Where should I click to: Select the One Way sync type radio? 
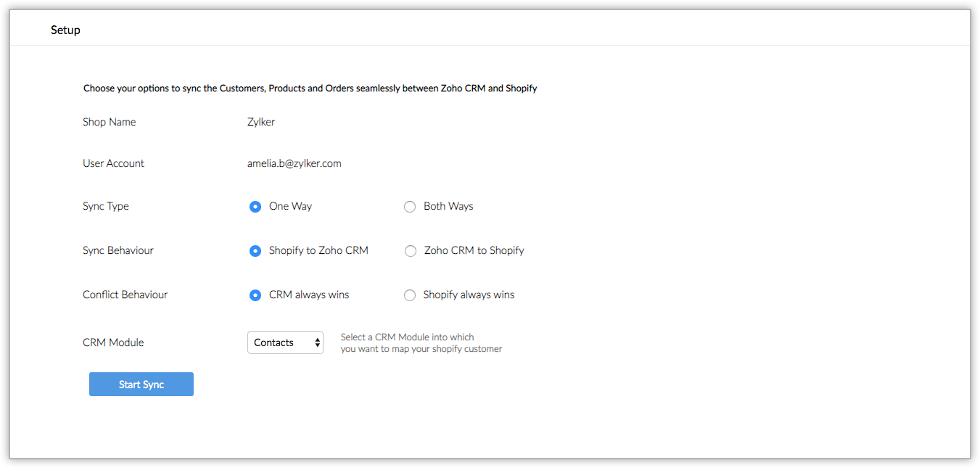click(255, 207)
